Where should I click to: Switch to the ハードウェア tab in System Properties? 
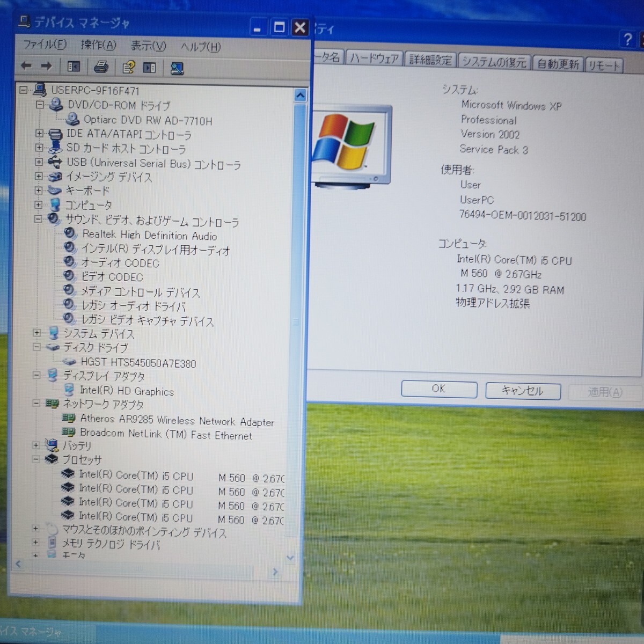pyautogui.click(x=374, y=58)
